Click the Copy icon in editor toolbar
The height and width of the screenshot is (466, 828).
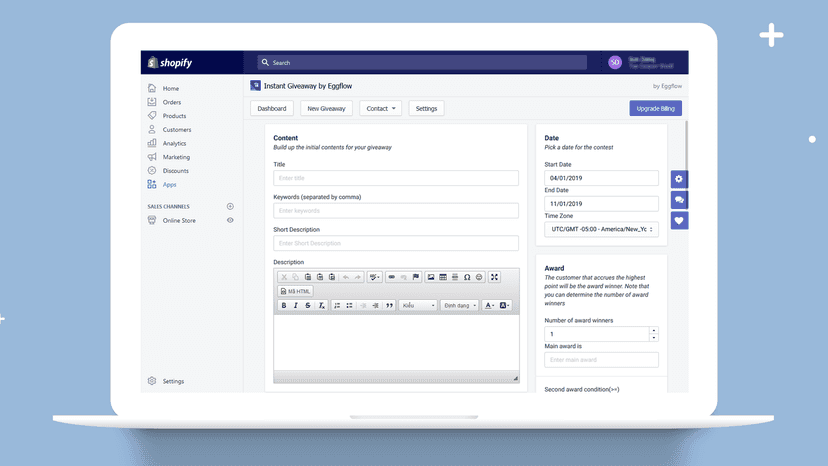tap(296, 277)
